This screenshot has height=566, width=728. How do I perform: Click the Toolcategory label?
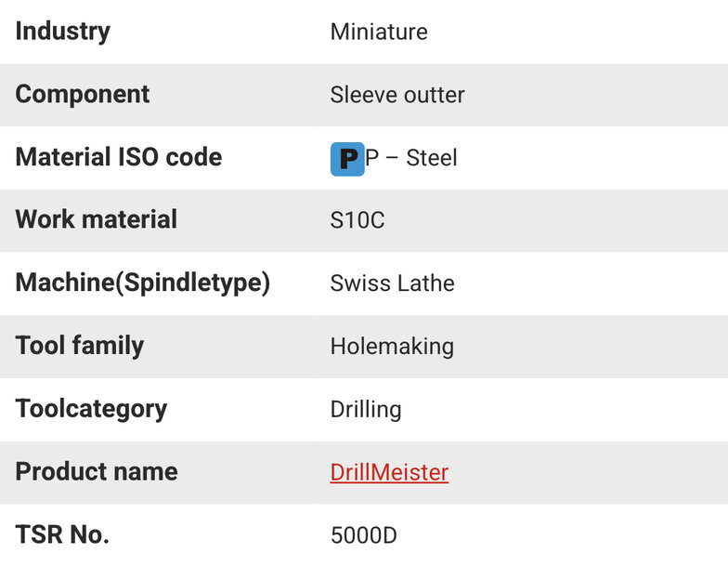91,409
